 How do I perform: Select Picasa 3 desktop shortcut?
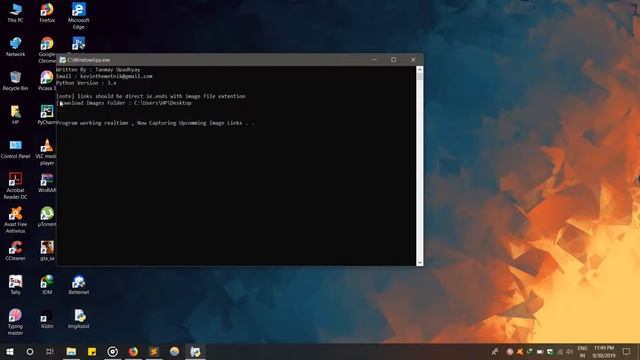point(47,81)
